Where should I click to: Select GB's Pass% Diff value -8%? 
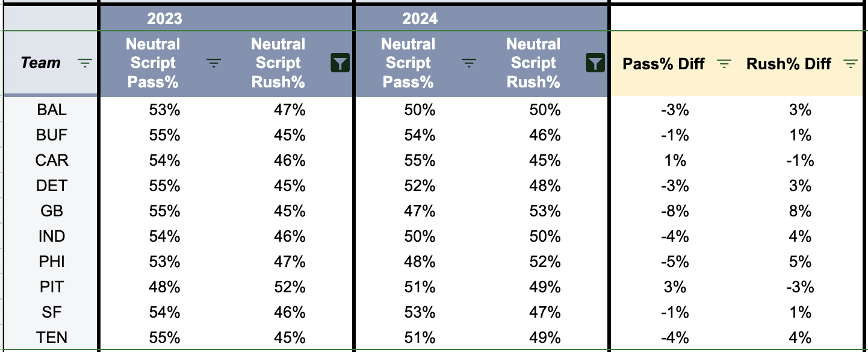point(674,211)
